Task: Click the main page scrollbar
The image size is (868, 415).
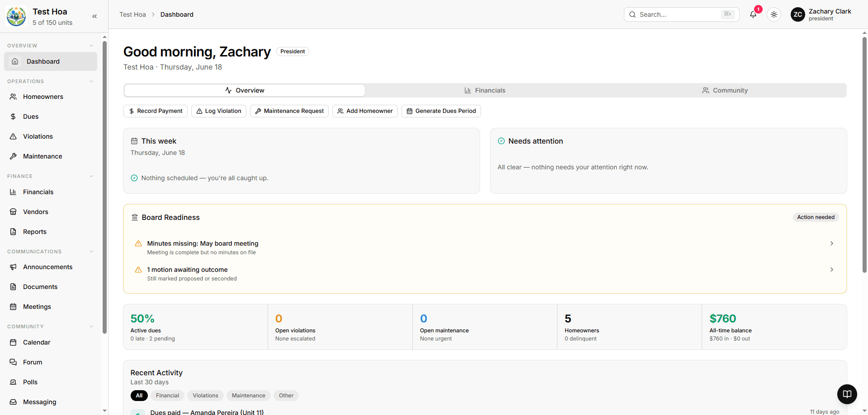Action: [x=864, y=155]
